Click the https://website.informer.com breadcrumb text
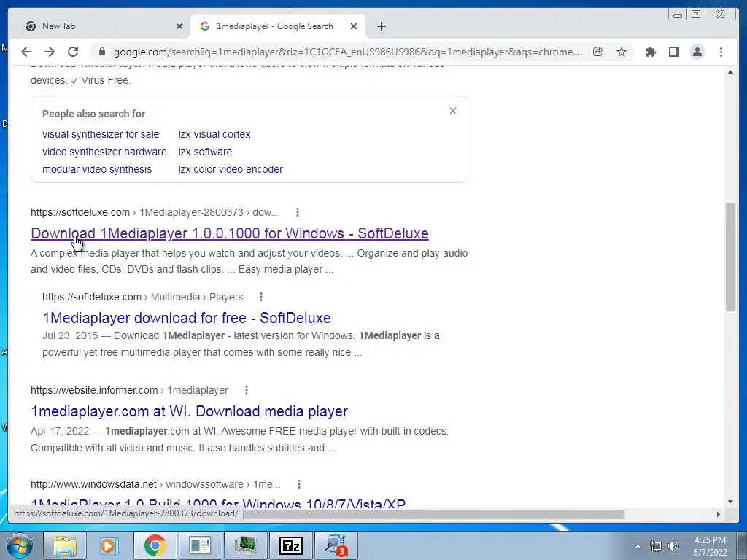 94,390
